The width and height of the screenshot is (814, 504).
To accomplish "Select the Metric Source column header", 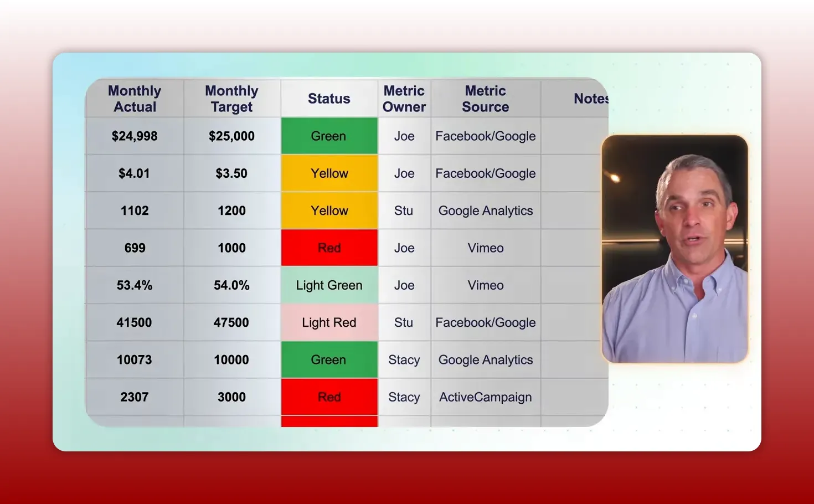I will coord(485,98).
